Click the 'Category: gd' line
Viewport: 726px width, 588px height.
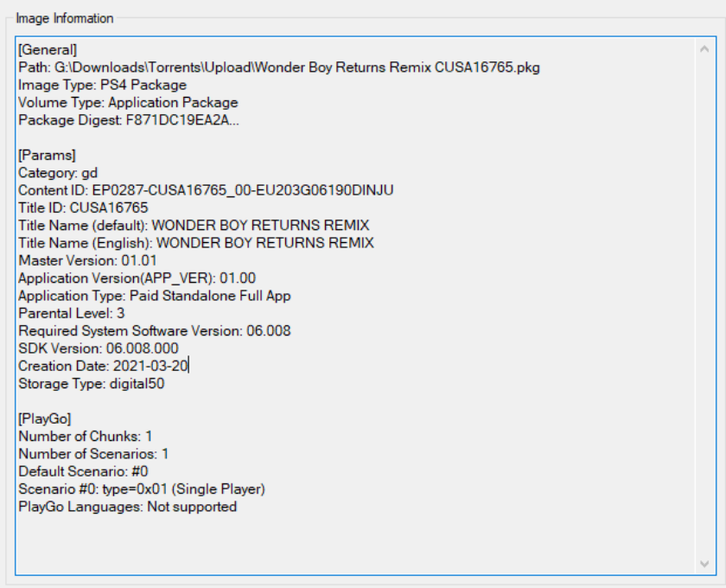click(x=58, y=173)
